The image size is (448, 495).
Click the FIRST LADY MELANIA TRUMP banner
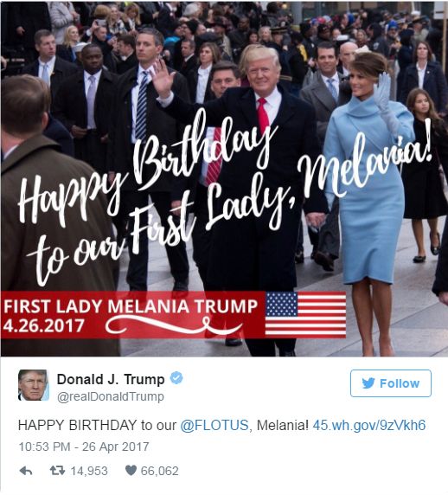pos(131,306)
